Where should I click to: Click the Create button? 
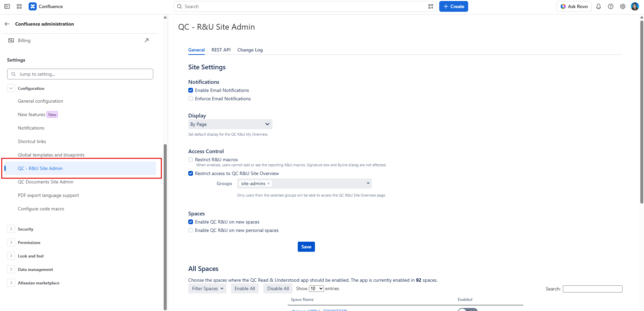[453, 6]
